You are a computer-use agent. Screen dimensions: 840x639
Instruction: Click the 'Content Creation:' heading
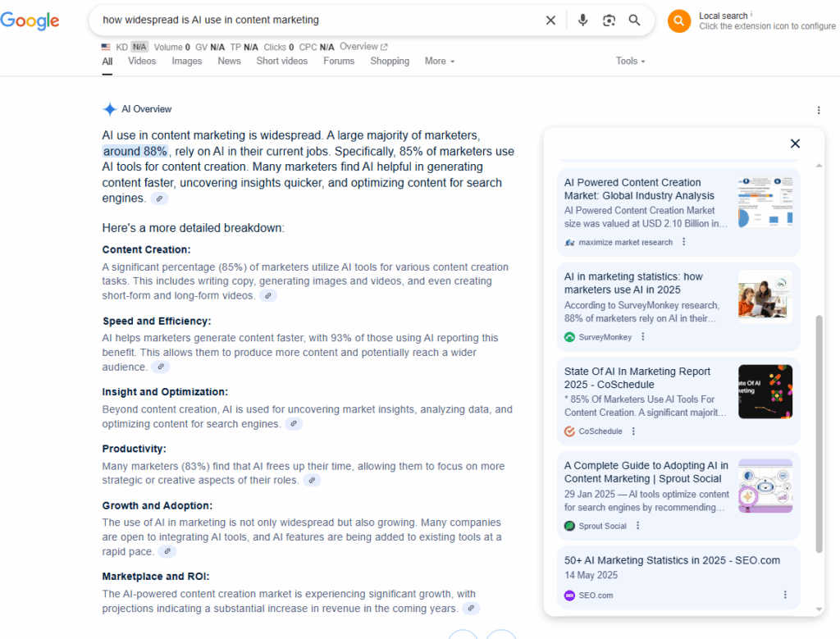tap(146, 249)
